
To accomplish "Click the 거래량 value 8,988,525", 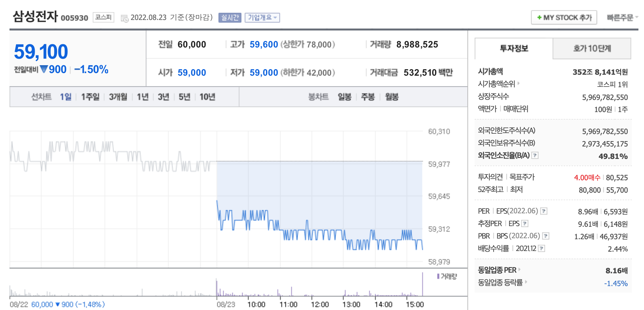I will tap(417, 45).
